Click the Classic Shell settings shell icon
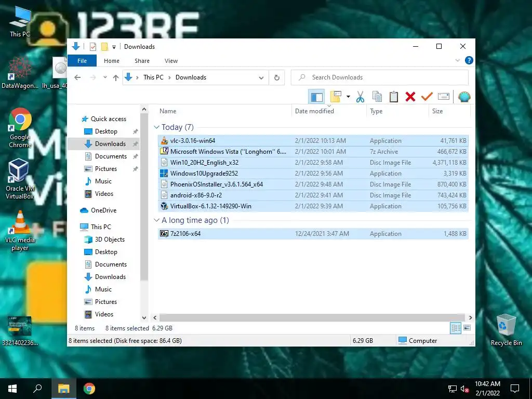The width and height of the screenshot is (532, 399). 464,97
